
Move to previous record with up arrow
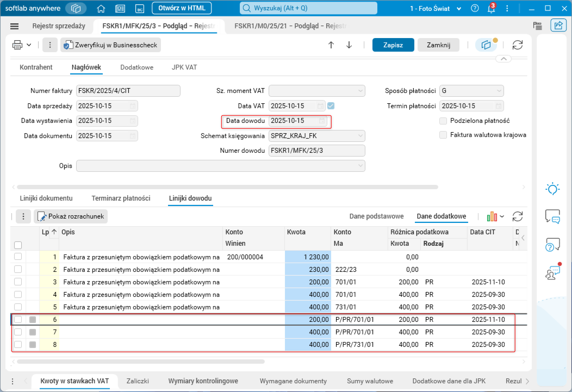331,45
